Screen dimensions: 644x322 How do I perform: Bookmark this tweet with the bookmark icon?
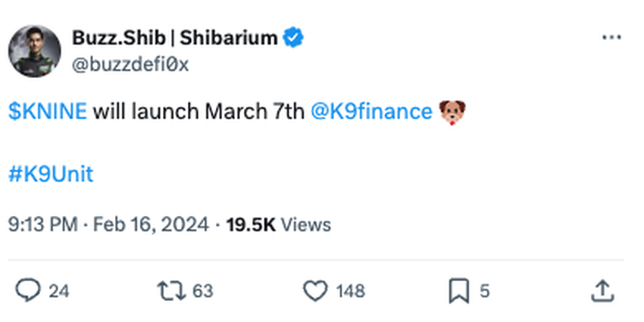pos(459,290)
